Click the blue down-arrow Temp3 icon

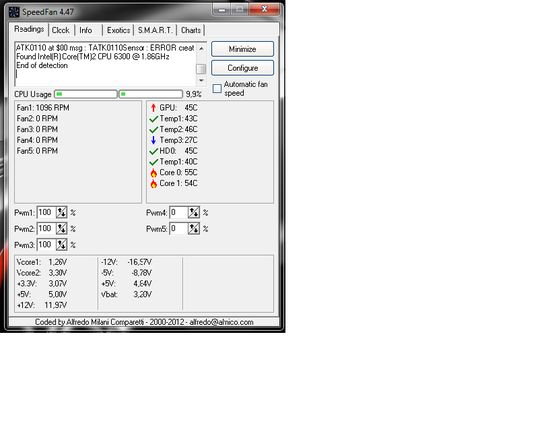(153, 140)
